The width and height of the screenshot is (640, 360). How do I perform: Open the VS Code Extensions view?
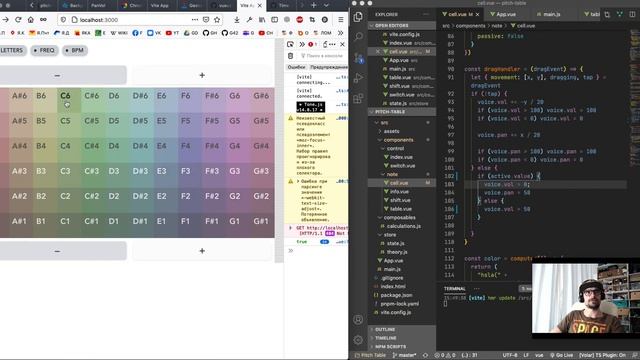tap(358, 98)
